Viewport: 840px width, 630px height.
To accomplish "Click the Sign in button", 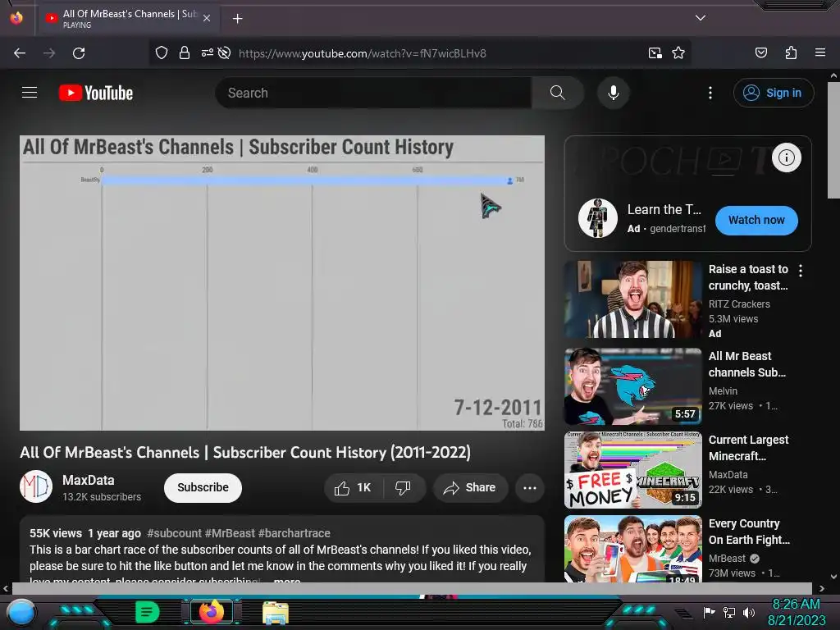I will (773, 93).
